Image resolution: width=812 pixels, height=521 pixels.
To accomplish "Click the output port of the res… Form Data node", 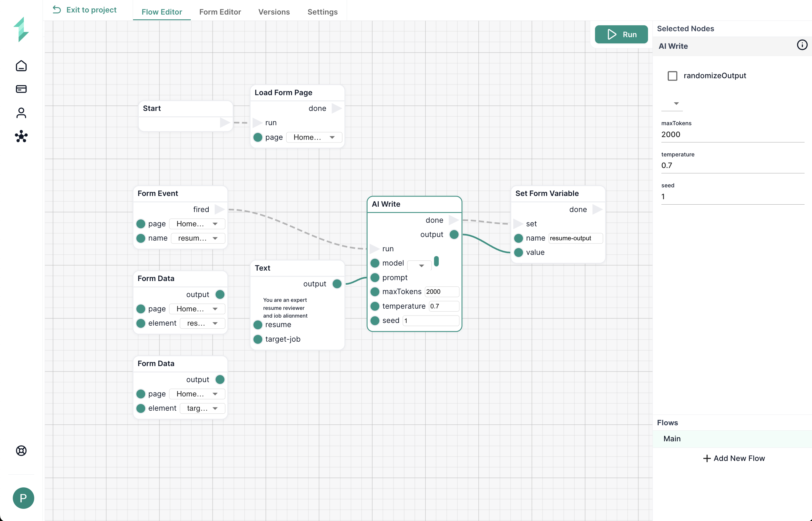I will (x=220, y=295).
